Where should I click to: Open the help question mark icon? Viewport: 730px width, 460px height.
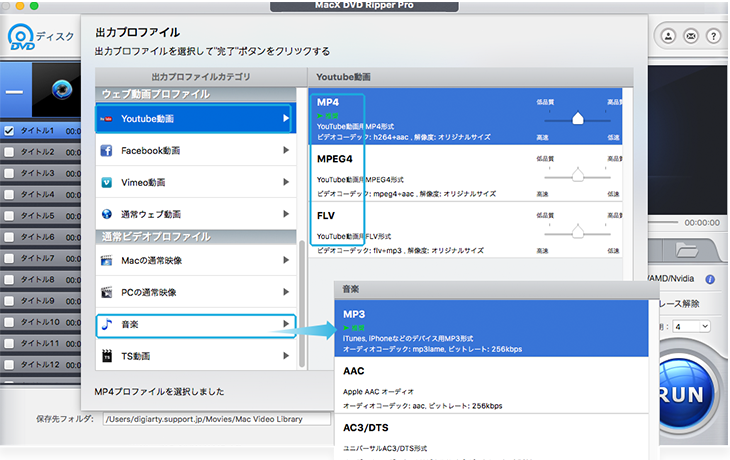point(714,36)
